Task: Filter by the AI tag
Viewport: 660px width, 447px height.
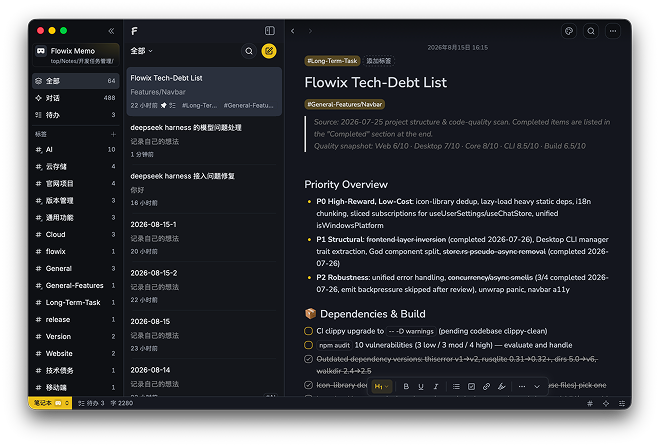Action: click(76, 149)
